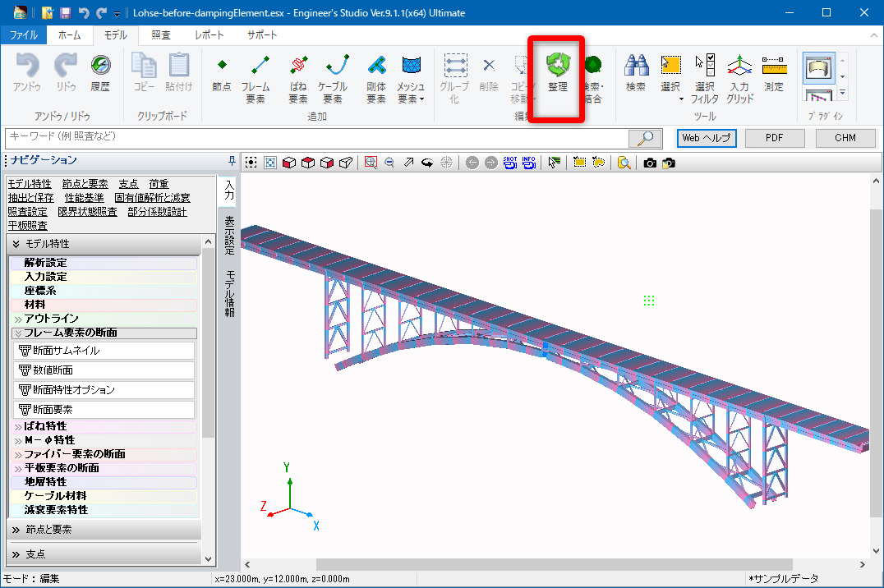Image resolution: width=884 pixels, height=588 pixels.
Task: Click the 履歴 history icon
Action: pyautogui.click(x=100, y=73)
